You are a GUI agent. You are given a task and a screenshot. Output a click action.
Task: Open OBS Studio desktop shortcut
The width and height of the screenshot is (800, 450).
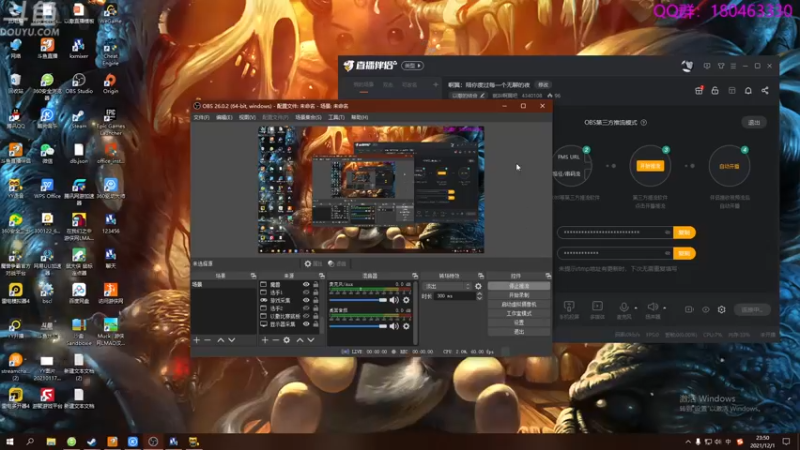[79, 84]
